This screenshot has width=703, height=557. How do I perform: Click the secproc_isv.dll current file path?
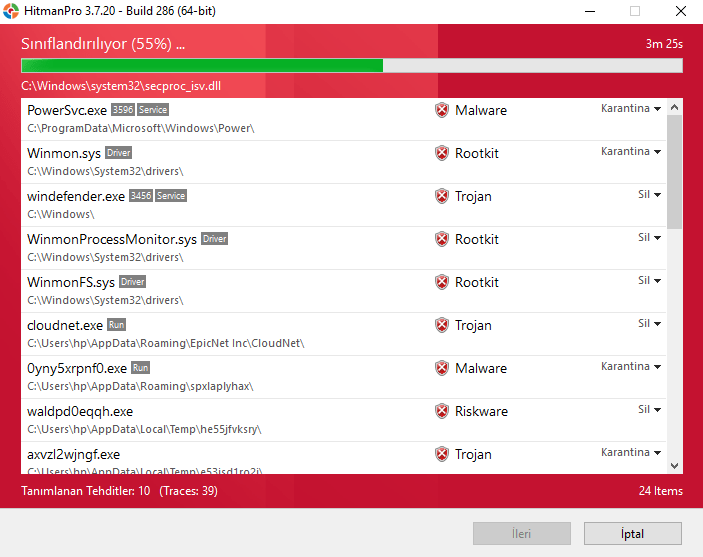coord(121,86)
